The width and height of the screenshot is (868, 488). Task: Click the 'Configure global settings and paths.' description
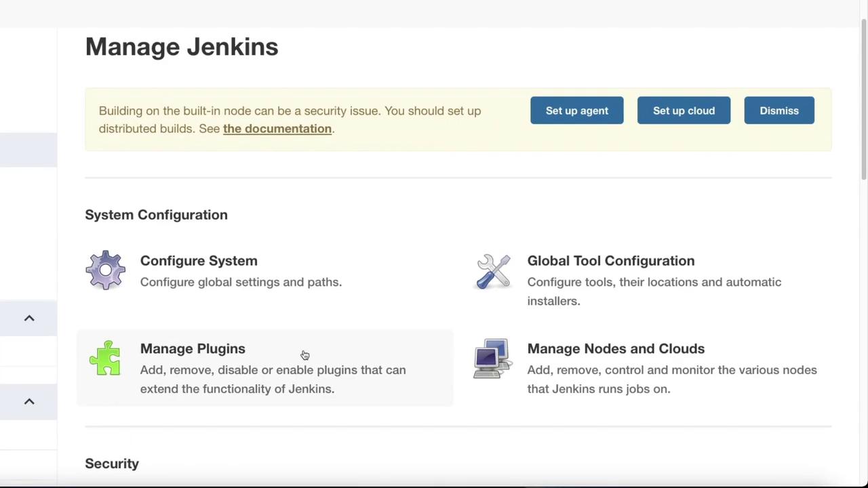click(x=241, y=282)
